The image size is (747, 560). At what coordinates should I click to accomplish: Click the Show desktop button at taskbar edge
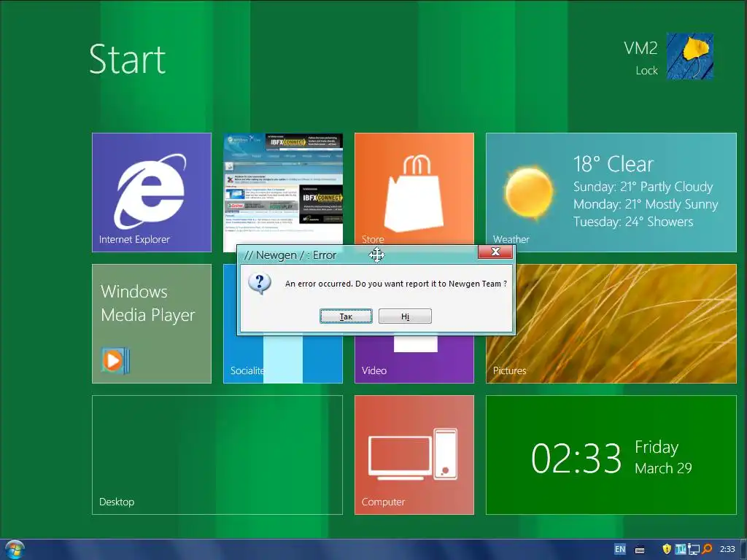click(743, 550)
